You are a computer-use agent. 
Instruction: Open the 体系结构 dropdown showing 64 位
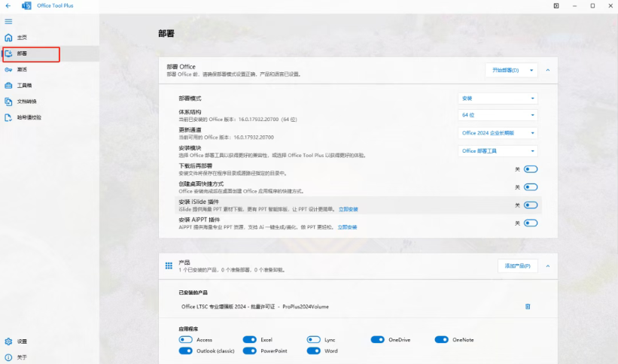point(498,115)
